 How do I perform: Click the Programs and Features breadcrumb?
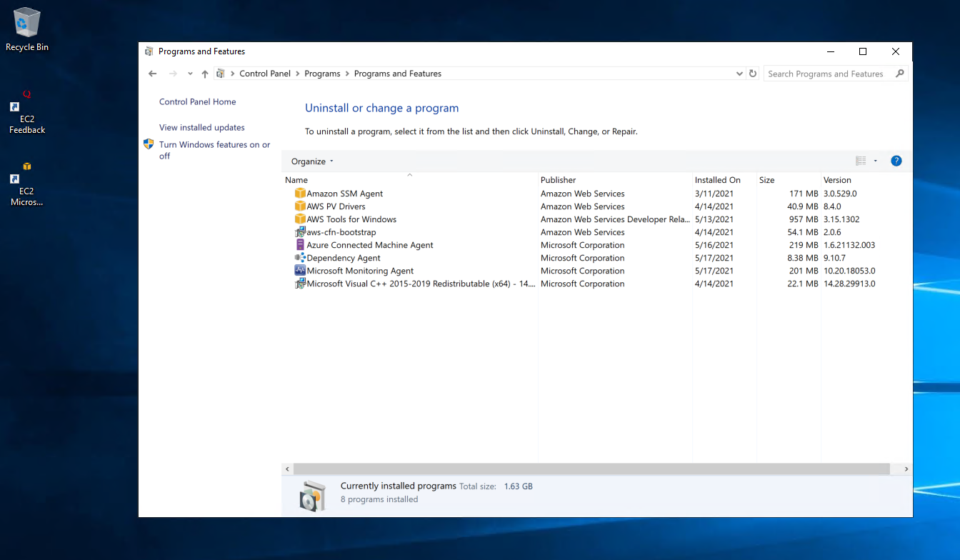(x=398, y=74)
